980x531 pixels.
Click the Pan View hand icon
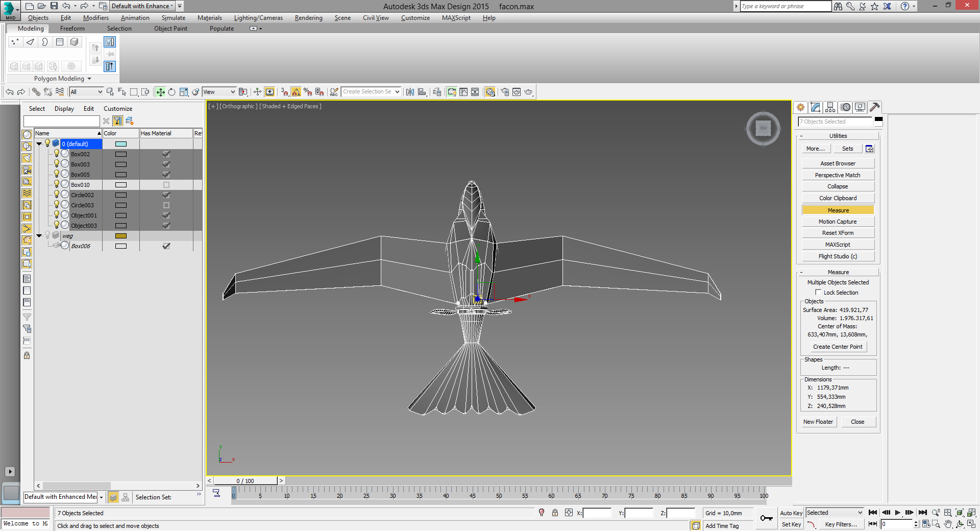point(948,524)
